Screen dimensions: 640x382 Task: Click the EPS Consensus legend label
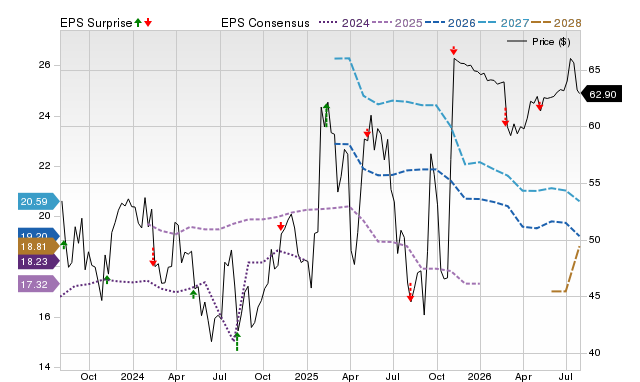265,23
